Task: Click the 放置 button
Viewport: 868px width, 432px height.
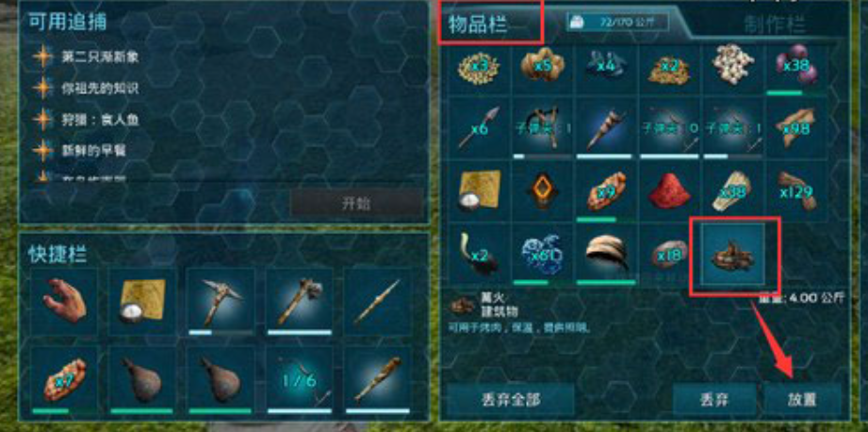Action: 802,399
